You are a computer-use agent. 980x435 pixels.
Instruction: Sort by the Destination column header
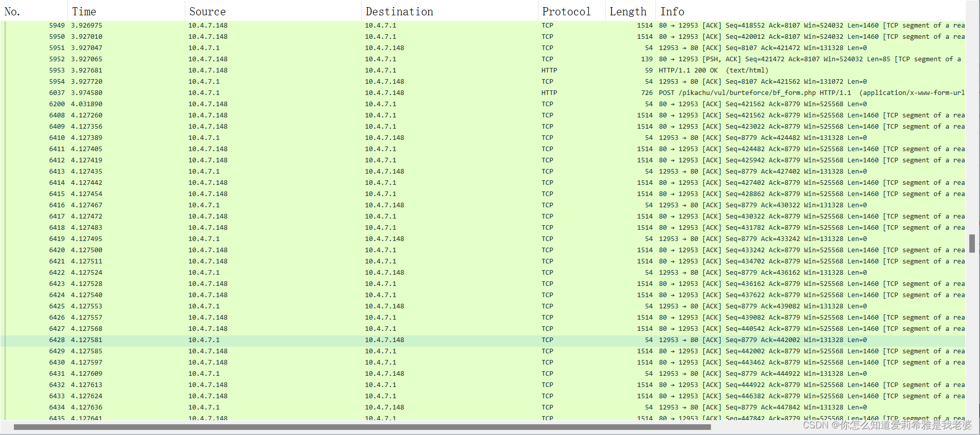click(x=450, y=11)
